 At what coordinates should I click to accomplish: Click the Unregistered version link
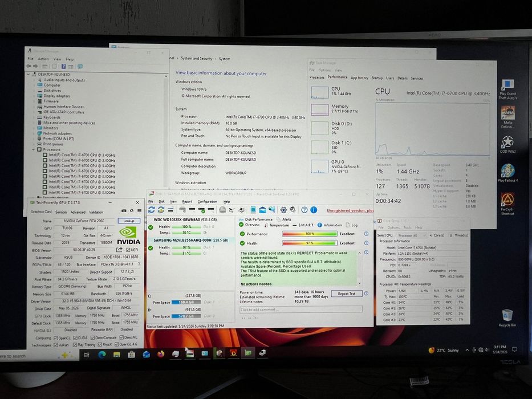pos(350,210)
